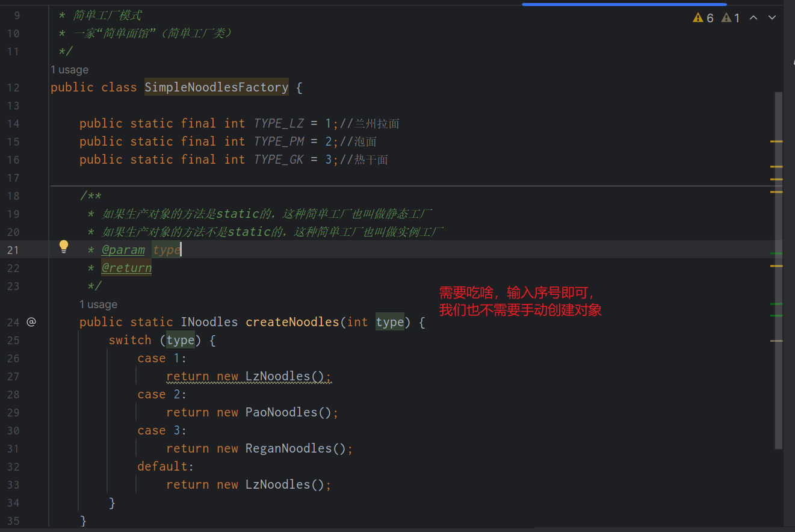Click the @ gutter icon beside createNoodles
Viewport: 795px width, 532px height.
(x=31, y=322)
